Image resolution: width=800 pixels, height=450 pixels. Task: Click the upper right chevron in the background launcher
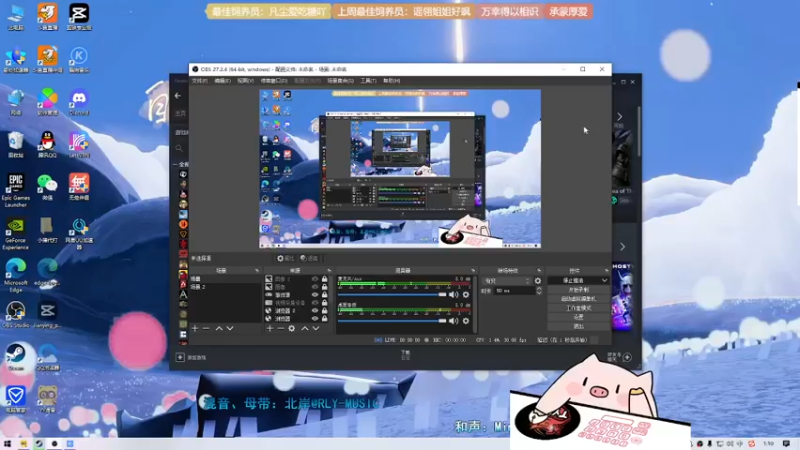(619, 117)
